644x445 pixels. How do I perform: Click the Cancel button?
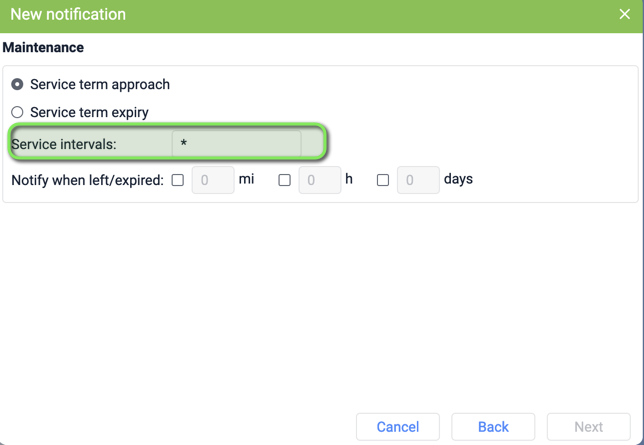(x=398, y=427)
